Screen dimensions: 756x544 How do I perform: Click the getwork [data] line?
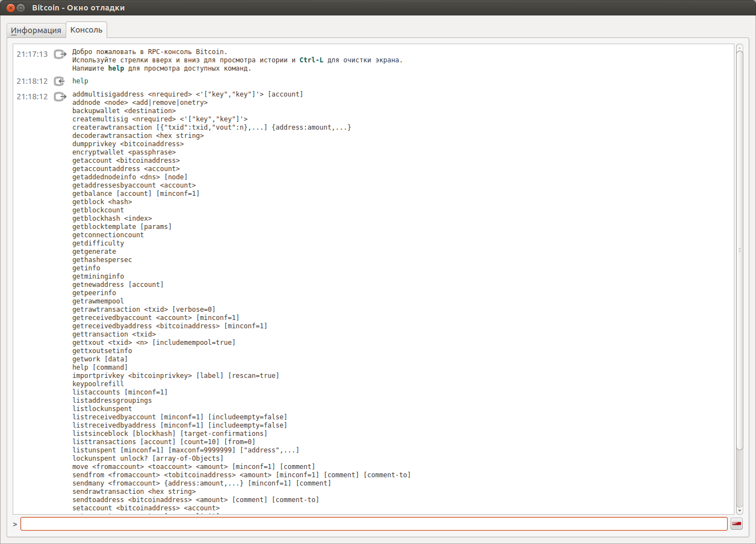coord(100,359)
